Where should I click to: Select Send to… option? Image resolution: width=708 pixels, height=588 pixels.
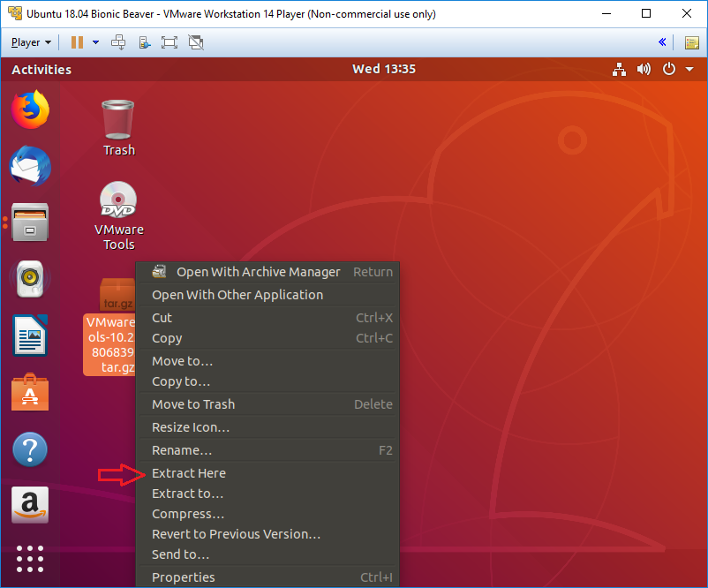[267, 554]
